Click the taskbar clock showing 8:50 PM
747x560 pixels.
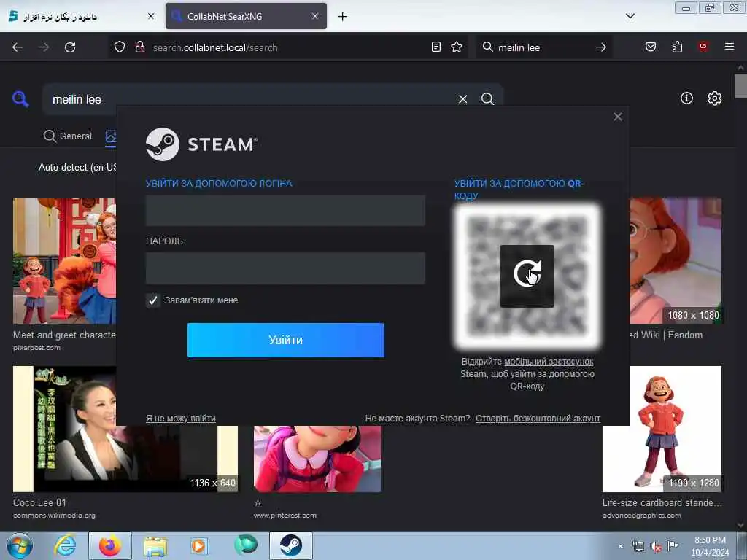pos(710,546)
